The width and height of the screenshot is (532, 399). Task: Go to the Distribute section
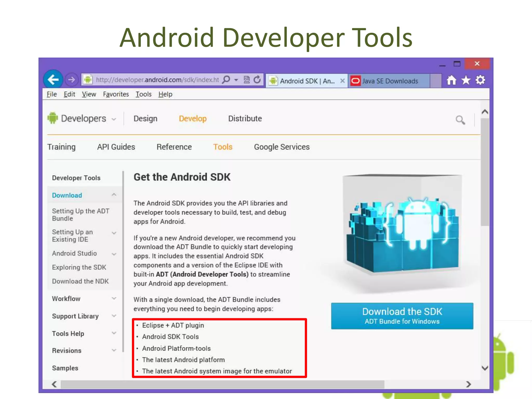(x=245, y=119)
